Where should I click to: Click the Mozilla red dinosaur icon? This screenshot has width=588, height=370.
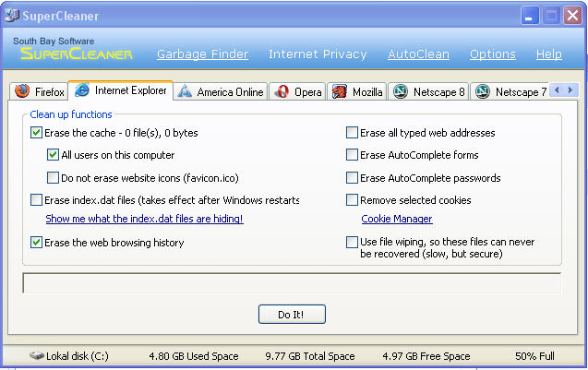pos(340,91)
